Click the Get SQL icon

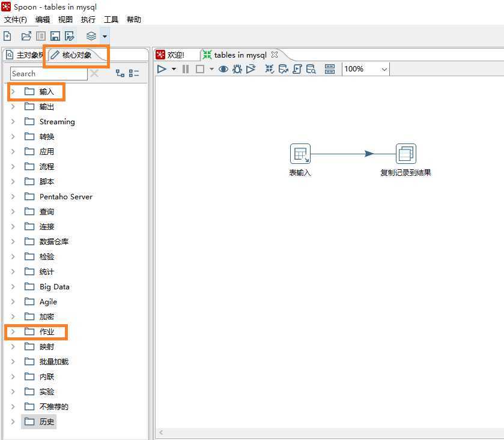(297, 69)
